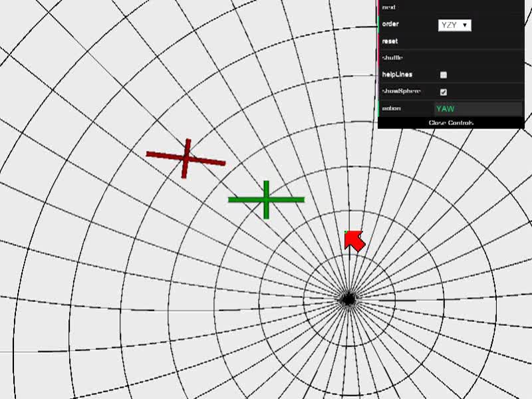Click the black pole point of the sphere
The image size is (532, 399).
point(348,300)
